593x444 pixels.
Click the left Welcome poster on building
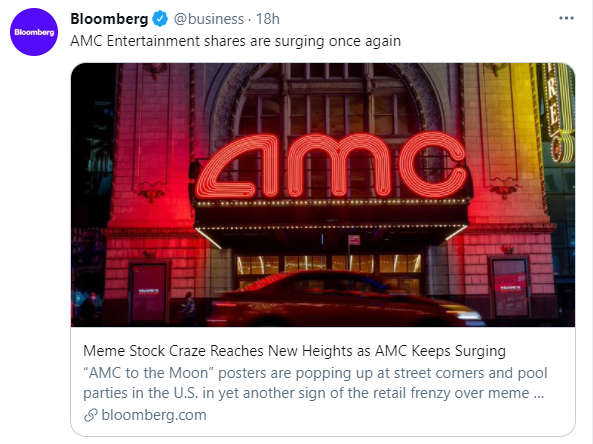click(149, 292)
